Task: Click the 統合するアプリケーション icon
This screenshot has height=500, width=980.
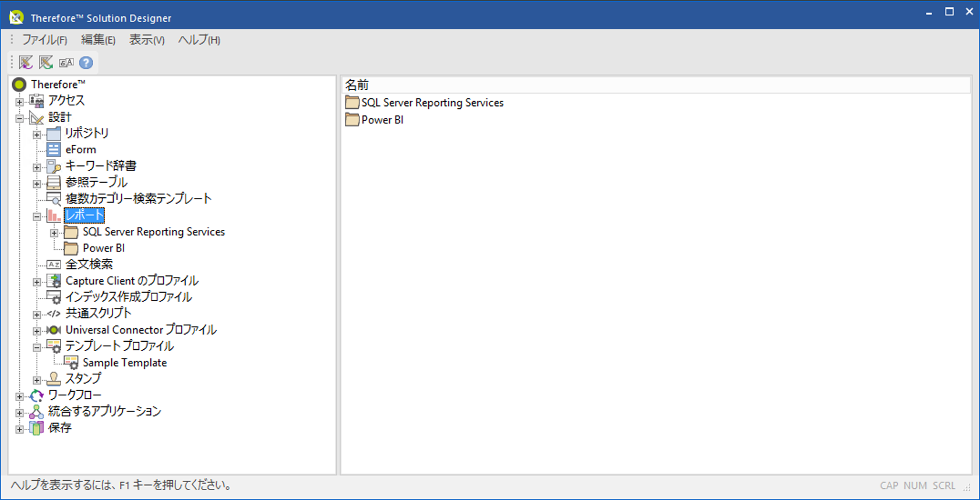Action: (x=36, y=412)
